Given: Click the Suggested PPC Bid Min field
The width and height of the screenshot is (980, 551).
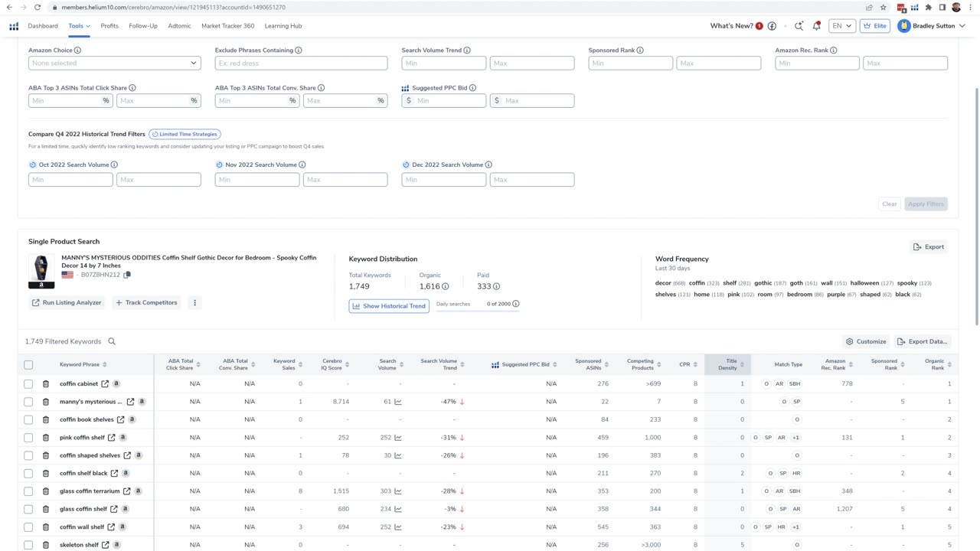Looking at the screenshot, I should [444, 100].
